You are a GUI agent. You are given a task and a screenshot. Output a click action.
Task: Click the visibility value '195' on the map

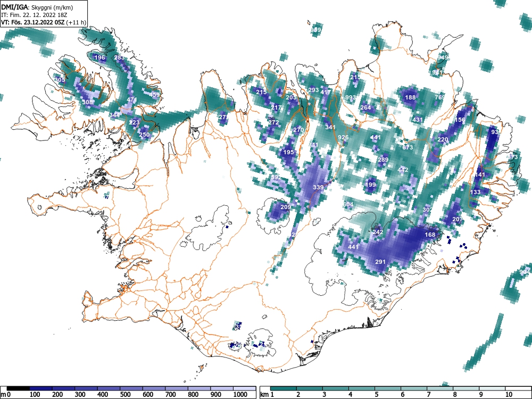coord(288,152)
